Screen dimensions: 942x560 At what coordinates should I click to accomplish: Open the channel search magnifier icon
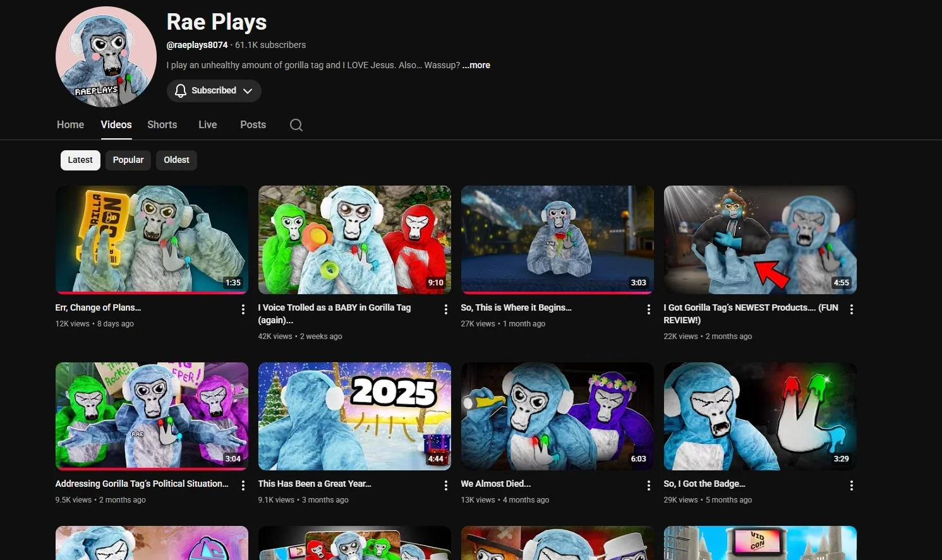click(296, 125)
